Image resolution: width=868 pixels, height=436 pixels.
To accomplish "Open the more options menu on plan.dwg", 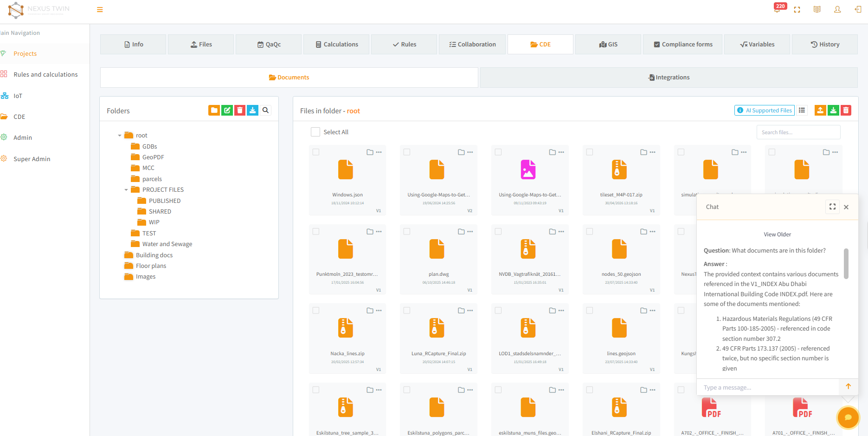I will [470, 232].
